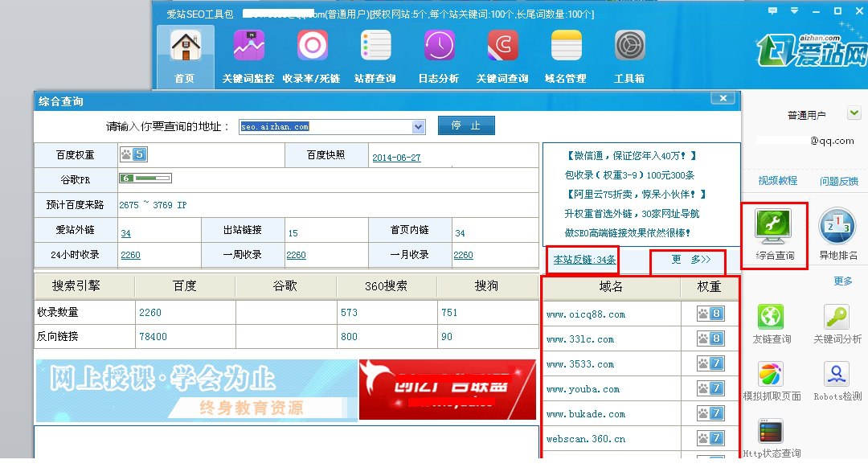Viewport: 868px width, 476px height.
Task: Open ad link 阿里云75折卖
Action: [636, 195]
